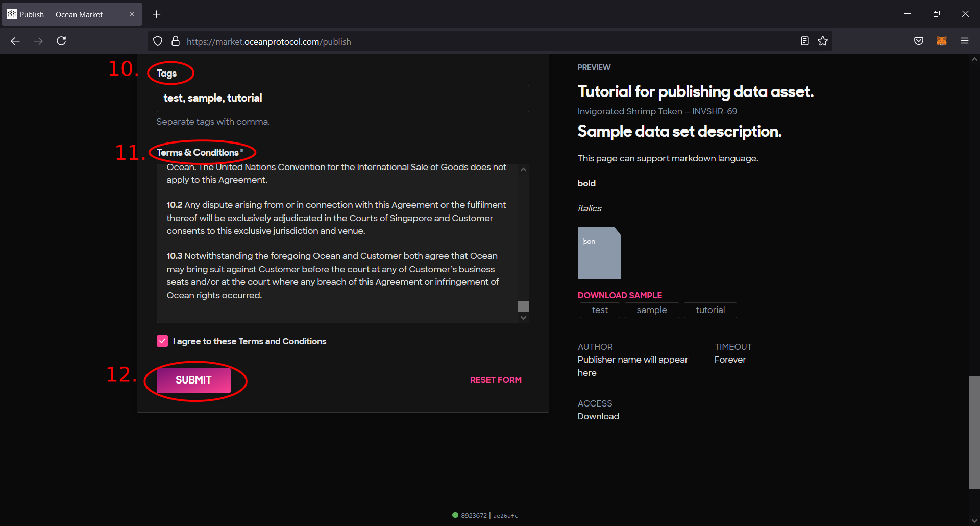Click the 'tutorial' tag in preview
This screenshot has height=526, width=980.
click(710, 310)
